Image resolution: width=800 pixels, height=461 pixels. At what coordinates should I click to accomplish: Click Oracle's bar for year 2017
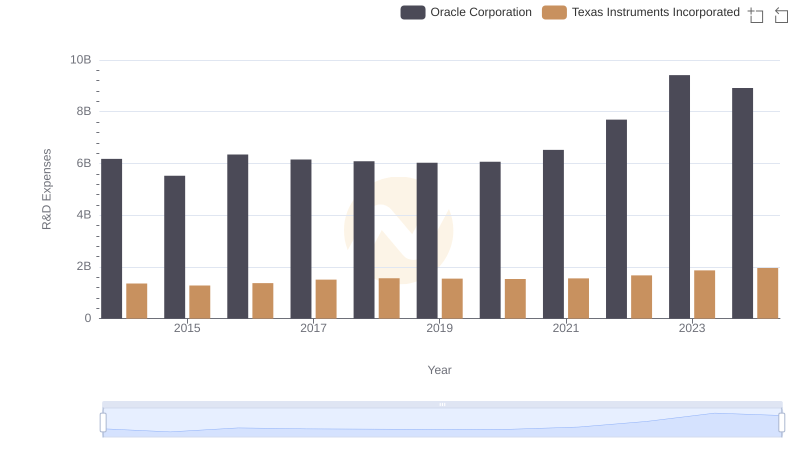coord(301,239)
